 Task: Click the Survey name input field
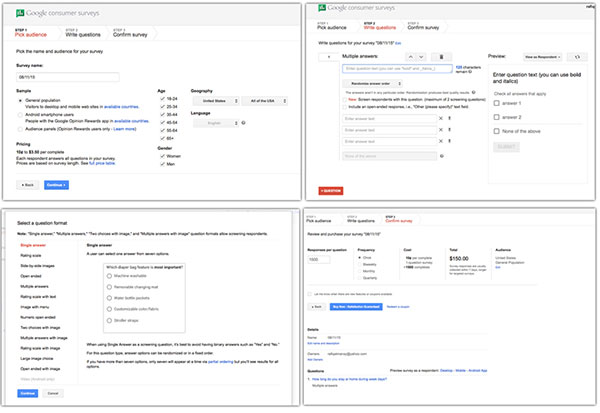coord(68,77)
